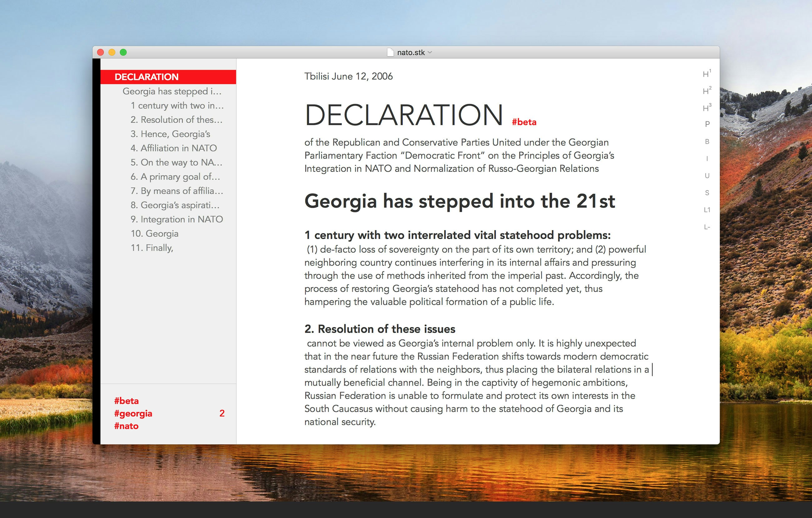
Task: Filter by the #georgia tag
Action: tap(133, 413)
